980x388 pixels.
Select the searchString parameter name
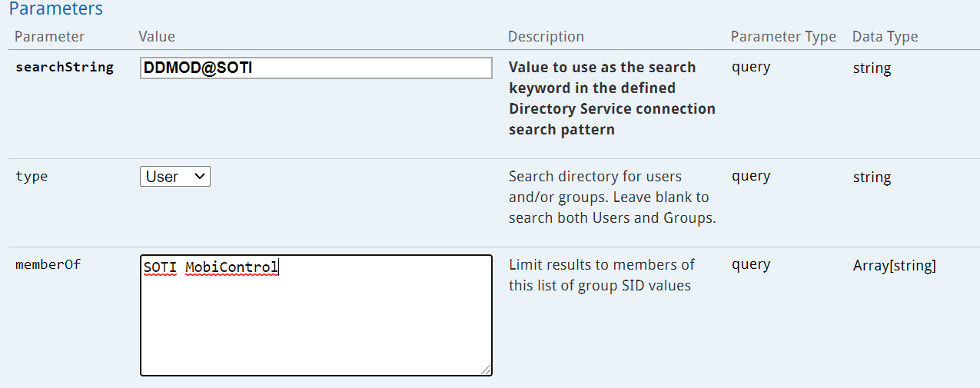(64, 67)
